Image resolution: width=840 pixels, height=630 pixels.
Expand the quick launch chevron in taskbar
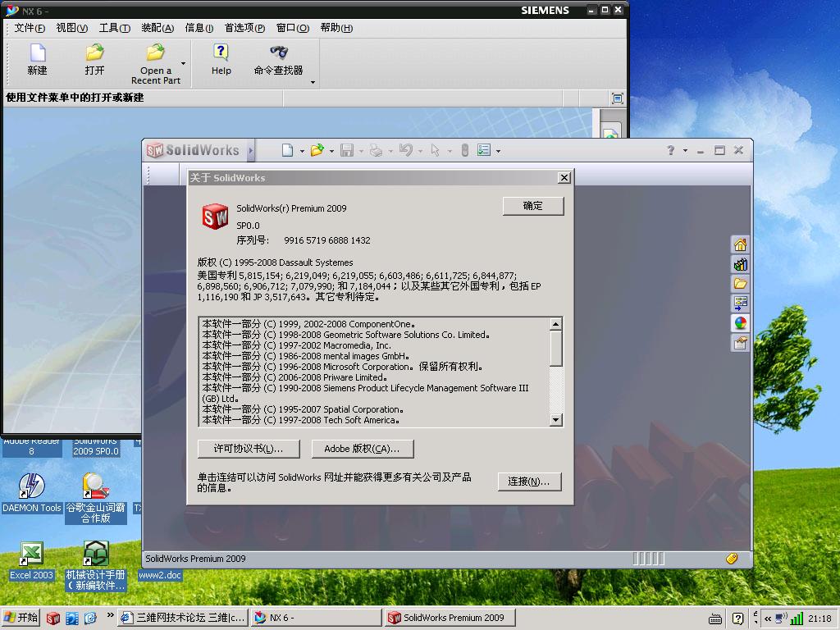click(x=111, y=615)
